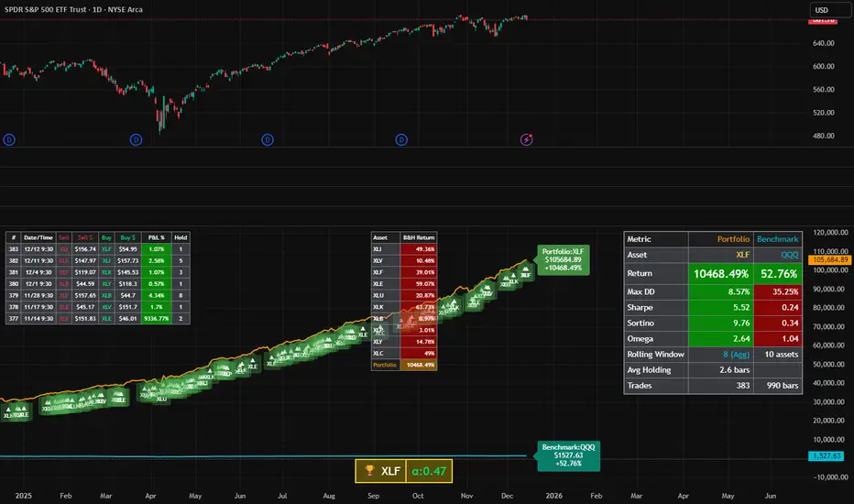Click the 990 bars cell
The image size is (854, 504).
coord(778,386)
